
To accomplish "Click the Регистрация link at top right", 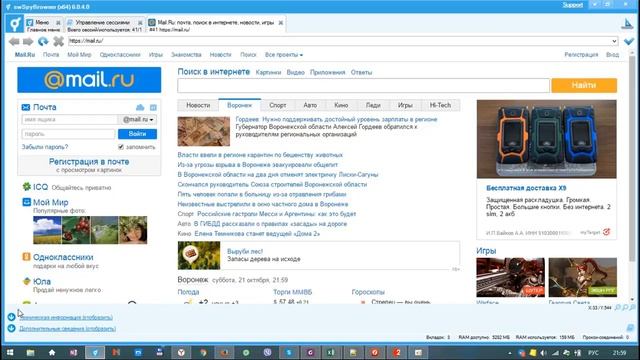I will coord(581,55).
